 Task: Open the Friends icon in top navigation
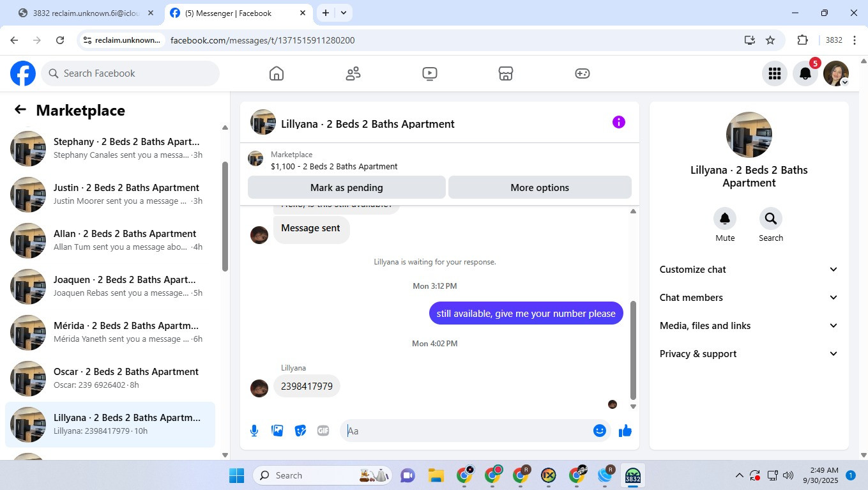[x=353, y=73]
